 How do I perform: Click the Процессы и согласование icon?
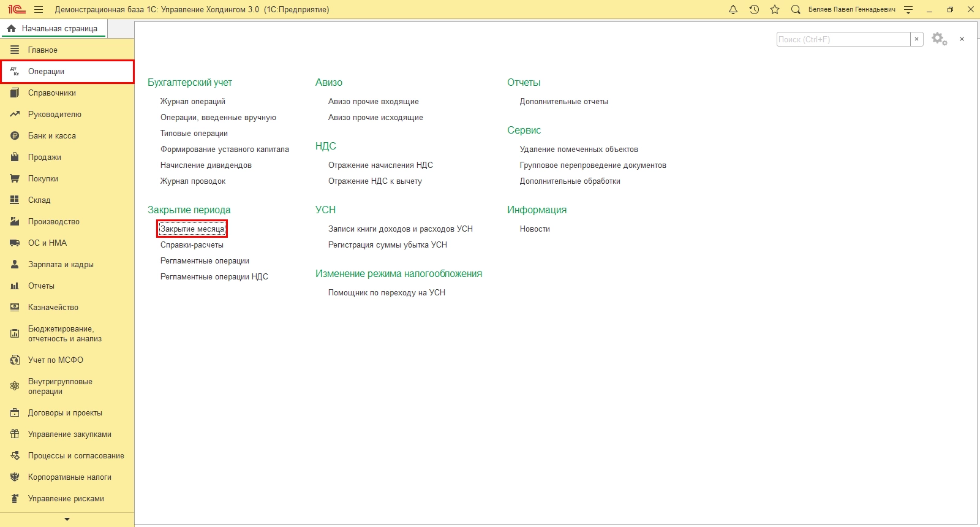tap(15, 456)
